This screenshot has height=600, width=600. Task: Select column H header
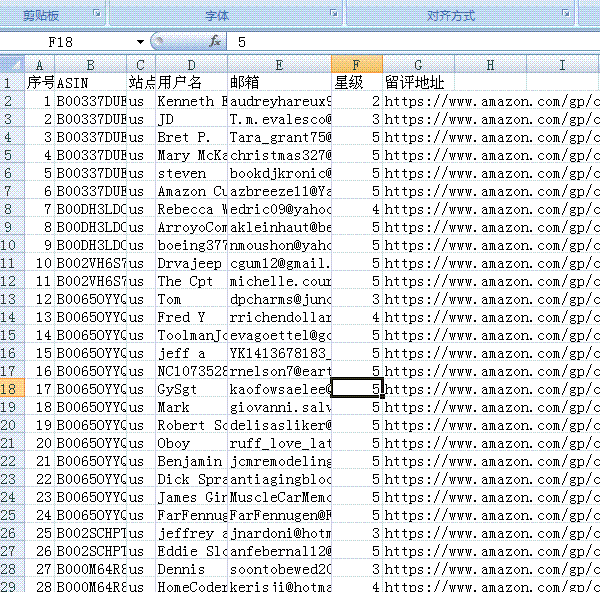point(491,64)
